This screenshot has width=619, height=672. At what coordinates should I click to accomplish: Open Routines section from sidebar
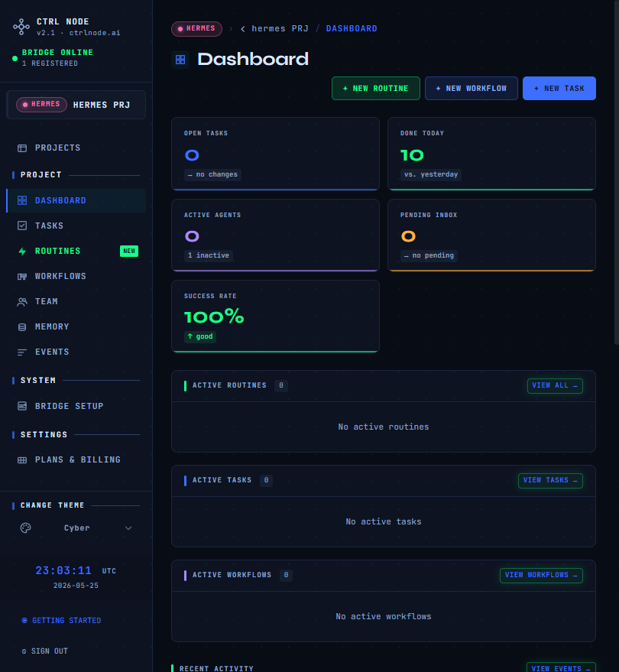[76, 251]
